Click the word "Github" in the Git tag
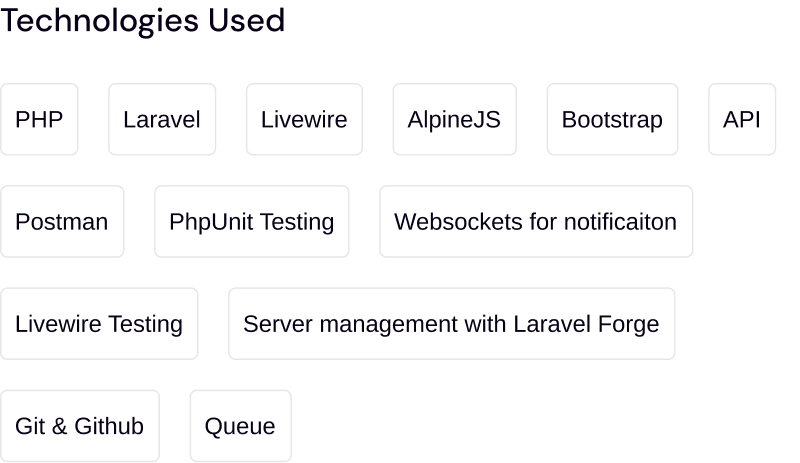Viewport: 800px width, 463px height. tap(110, 426)
